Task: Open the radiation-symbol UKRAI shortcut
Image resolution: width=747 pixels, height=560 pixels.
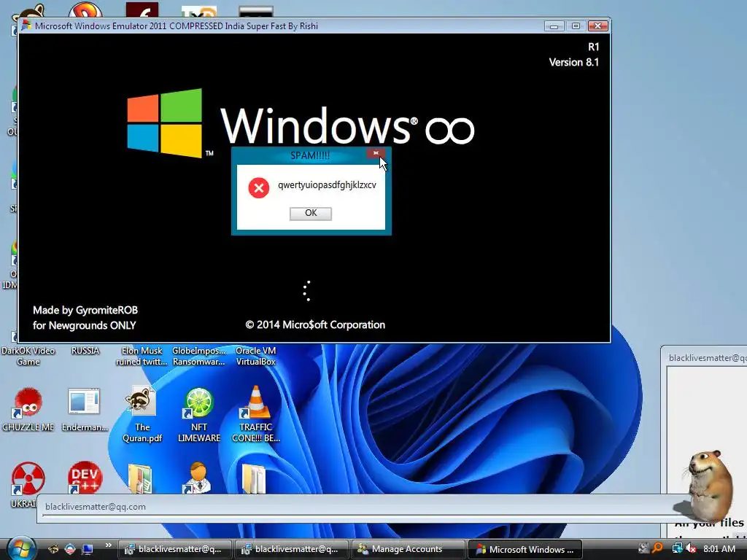Action: pyautogui.click(x=28, y=478)
